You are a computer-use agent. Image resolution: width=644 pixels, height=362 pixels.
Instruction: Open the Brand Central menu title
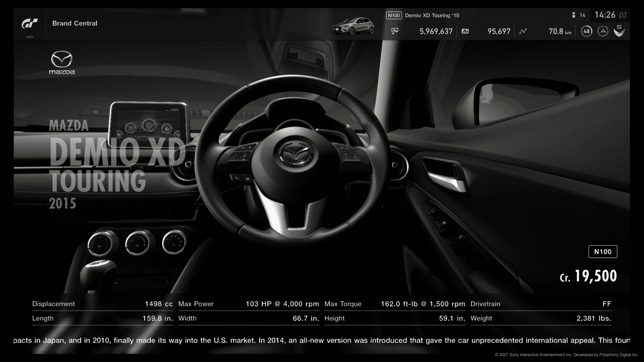[75, 23]
